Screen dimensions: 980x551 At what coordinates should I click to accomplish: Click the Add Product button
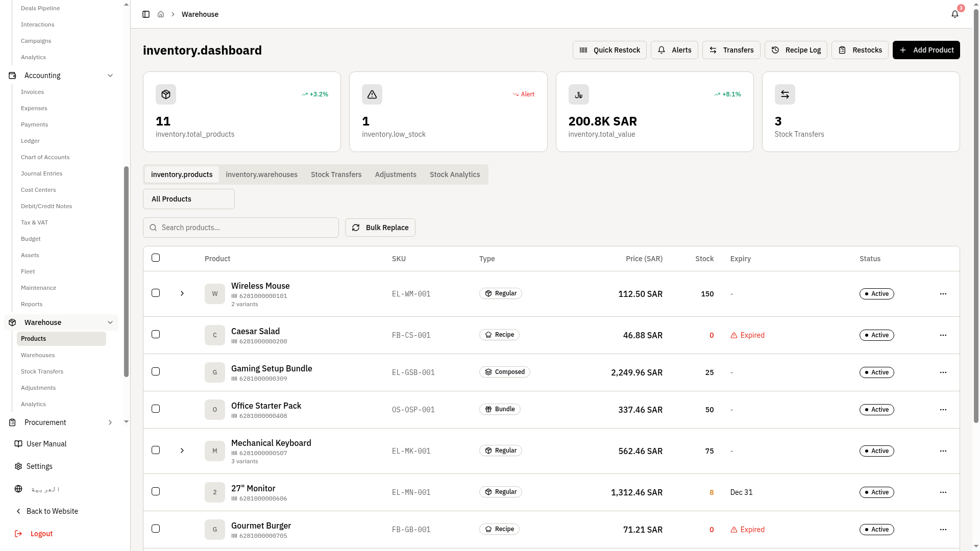coord(926,50)
